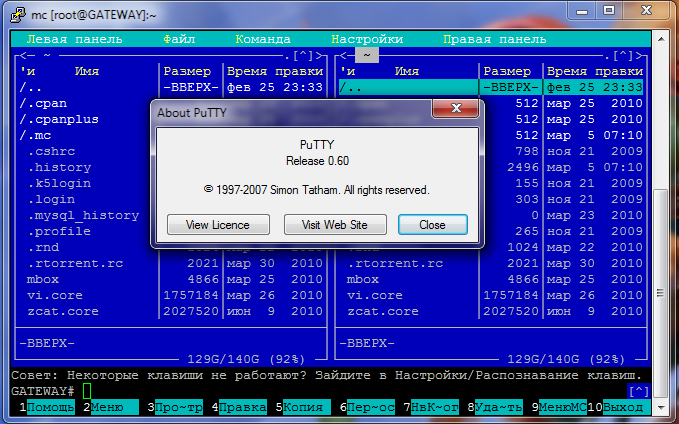This screenshot has height=424, width=679.
Task: Select mbox in the right panel
Action: pyautogui.click(x=362, y=279)
